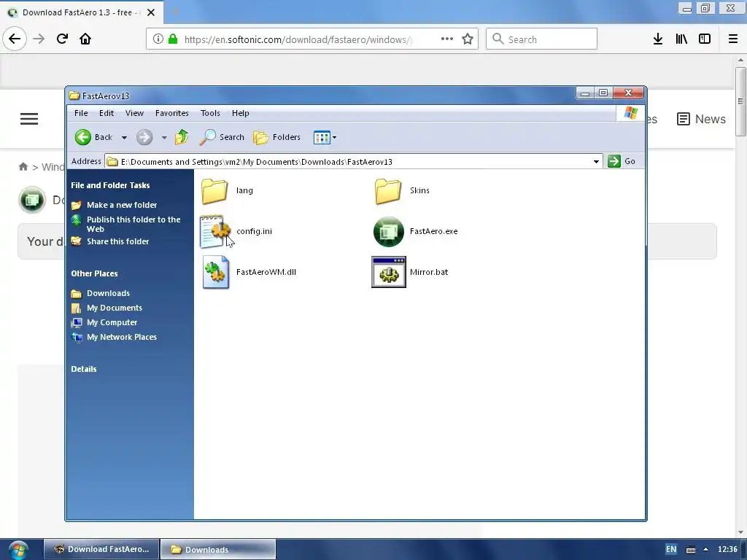The image size is (747, 560).
Task: Expand the Address bar dropdown
Action: (x=596, y=161)
